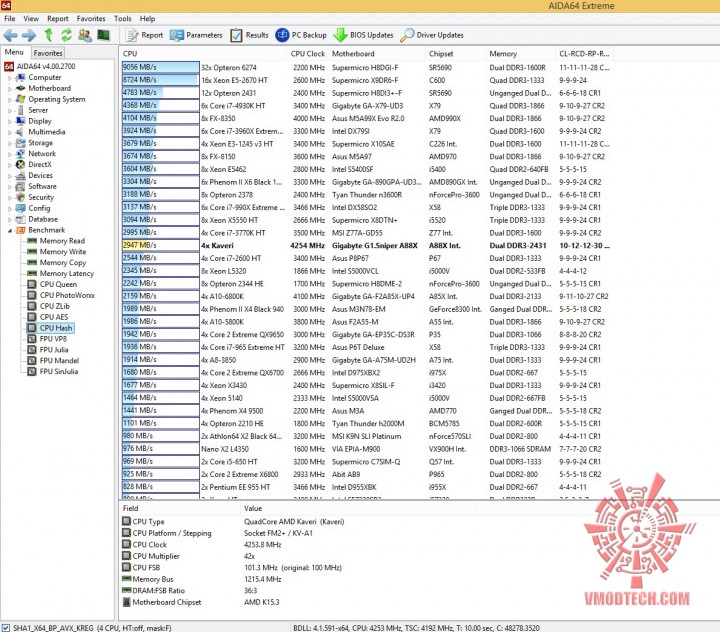Open the View menu
Screen dimensions: 720x632
click(x=31, y=19)
